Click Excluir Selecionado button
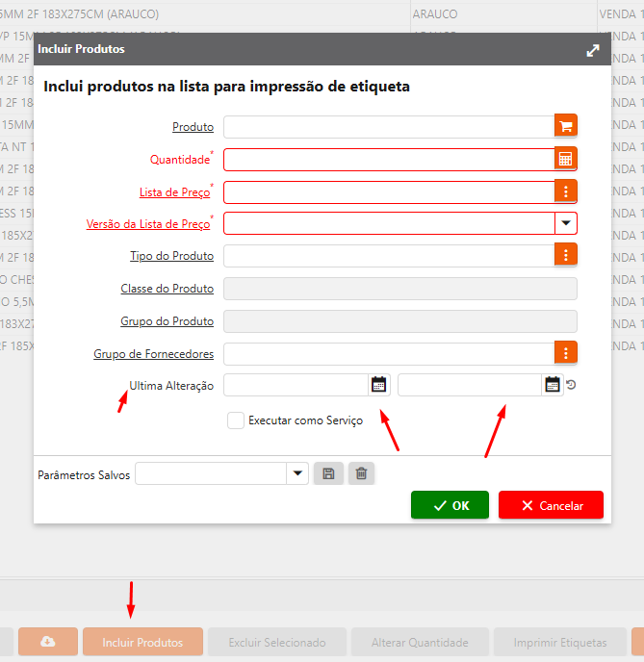Screen dimensions: 644x662 (277, 642)
